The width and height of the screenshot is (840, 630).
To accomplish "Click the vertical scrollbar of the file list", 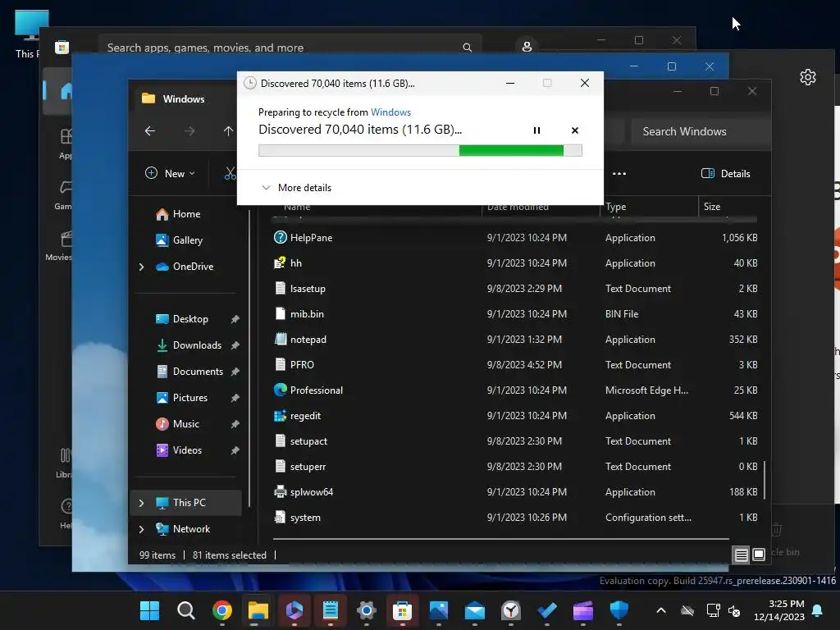I will (765, 479).
